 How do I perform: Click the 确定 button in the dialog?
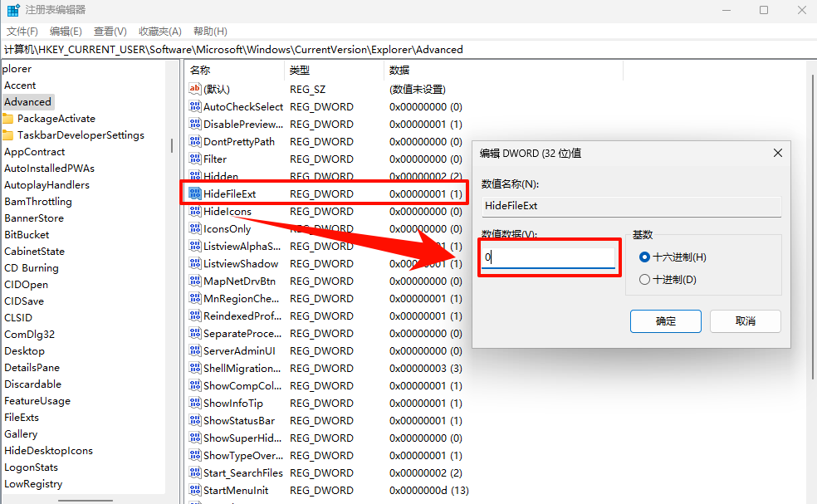[665, 321]
